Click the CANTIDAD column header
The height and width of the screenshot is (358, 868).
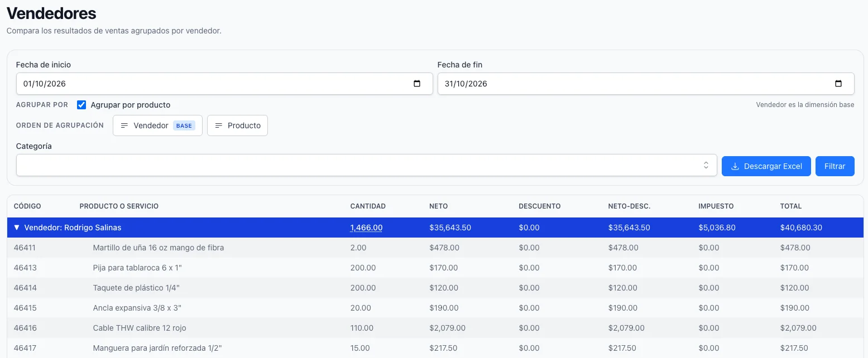tap(368, 206)
